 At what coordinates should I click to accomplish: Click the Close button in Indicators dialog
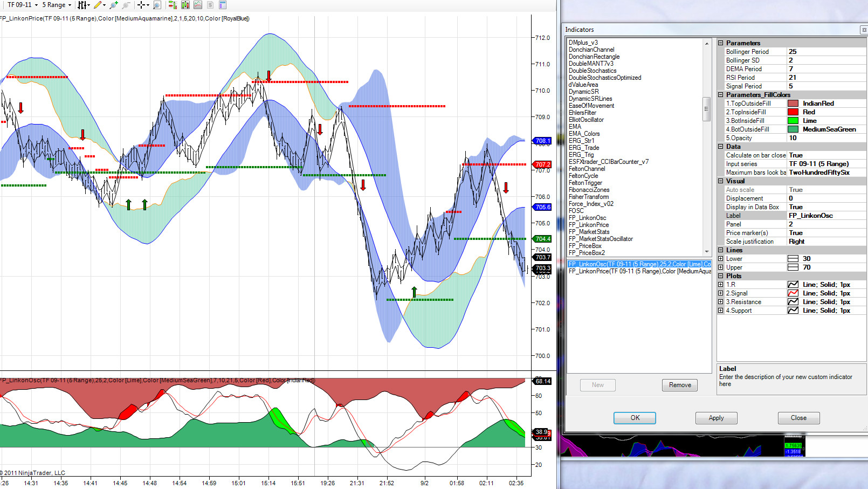coord(799,418)
